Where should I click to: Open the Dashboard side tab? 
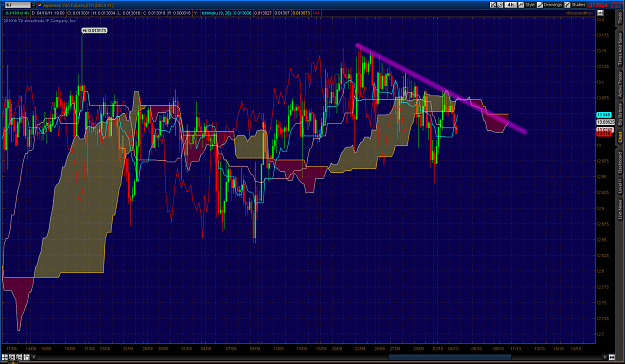coord(620,162)
